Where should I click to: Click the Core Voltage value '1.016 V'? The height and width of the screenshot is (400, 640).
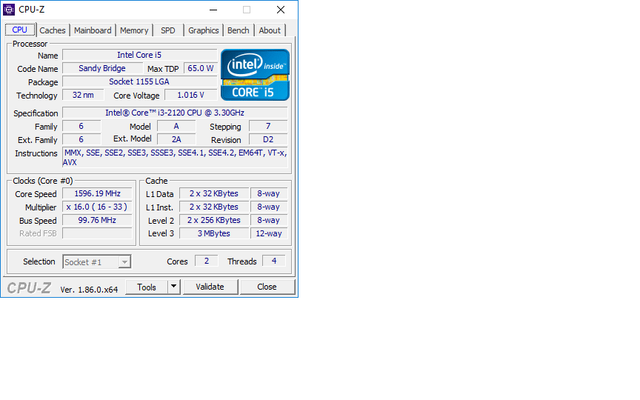pos(191,95)
